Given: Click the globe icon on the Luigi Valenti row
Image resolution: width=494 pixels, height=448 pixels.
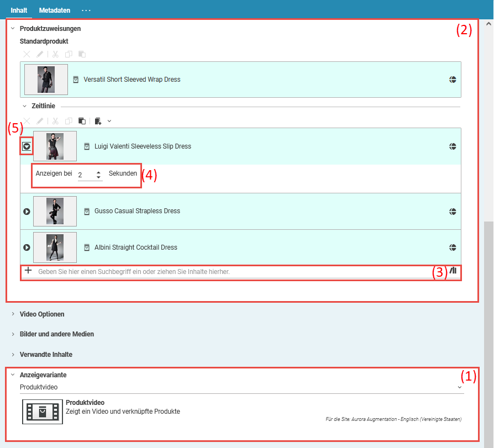Looking at the screenshot, I should tap(453, 146).
